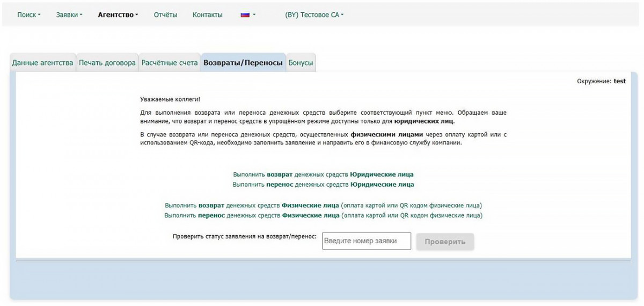Image resolution: width=644 pixels, height=306 pixels.
Task: Expand the Заявки menu
Action: tap(69, 15)
